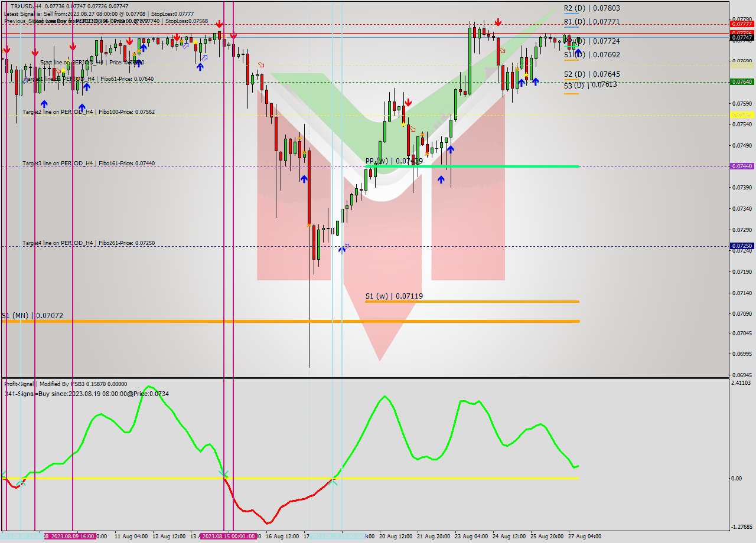Viewport: 756px width, 543px height.
Task: Select the highlighted 2023.08.15 00:00:00 timestamp
Action: point(227,536)
